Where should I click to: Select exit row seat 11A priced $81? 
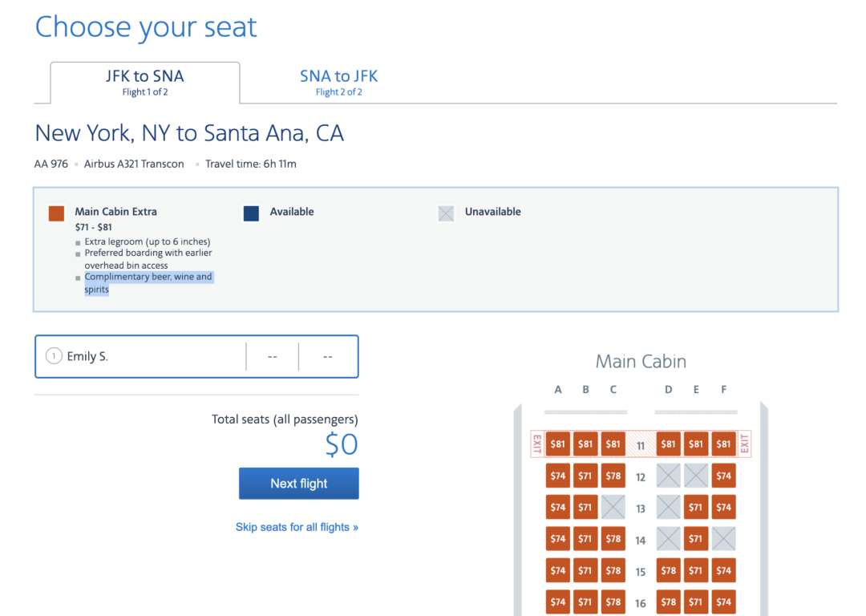558,444
